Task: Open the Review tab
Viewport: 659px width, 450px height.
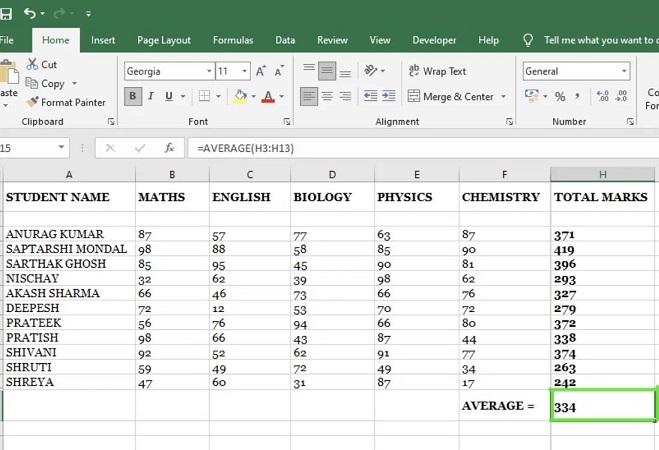Action: pyautogui.click(x=332, y=40)
